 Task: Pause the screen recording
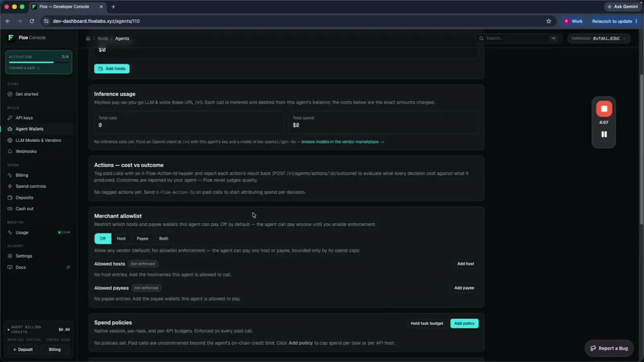pyautogui.click(x=604, y=134)
